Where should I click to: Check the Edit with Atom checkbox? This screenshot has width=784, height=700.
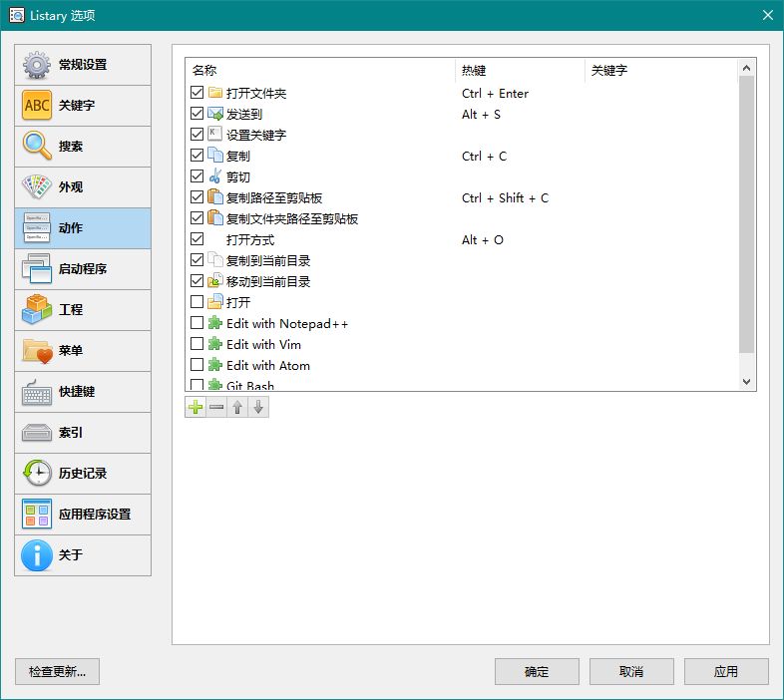click(197, 365)
